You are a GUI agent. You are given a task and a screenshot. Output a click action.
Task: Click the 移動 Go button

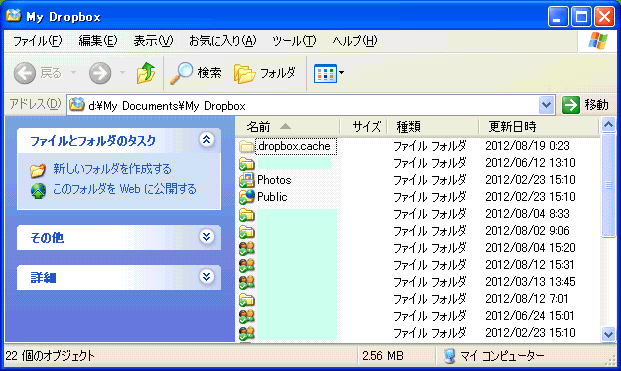pos(585,105)
